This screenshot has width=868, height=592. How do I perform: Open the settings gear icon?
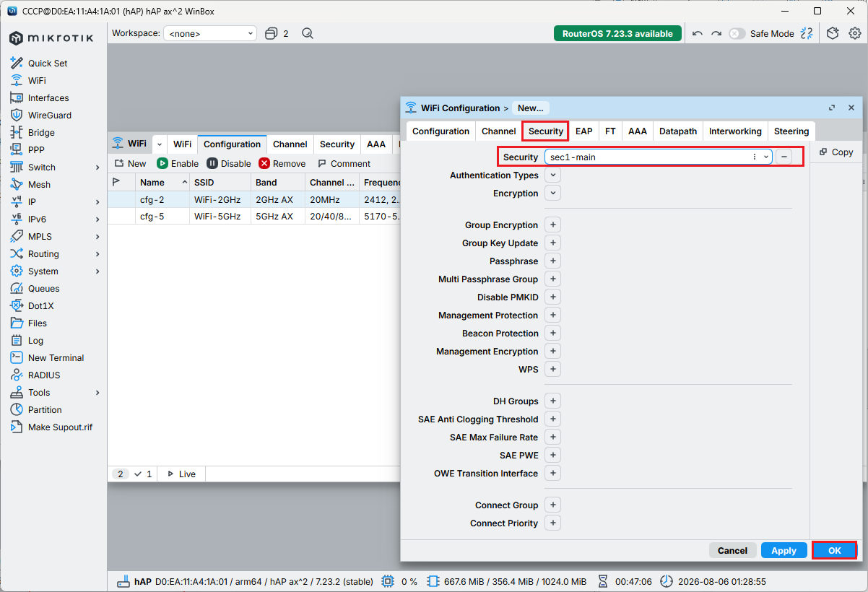tap(855, 33)
